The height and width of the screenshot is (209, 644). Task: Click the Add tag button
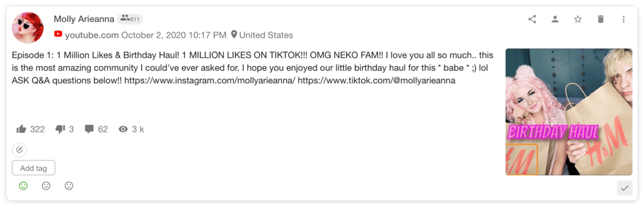click(x=33, y=168)
